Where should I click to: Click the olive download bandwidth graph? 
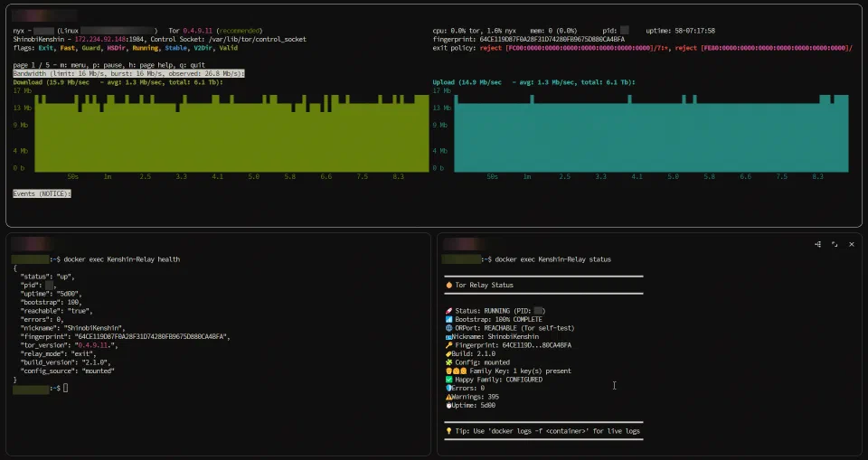[x=231, y=134]
